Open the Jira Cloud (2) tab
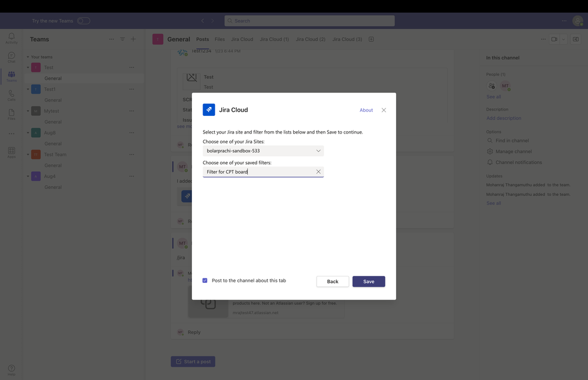The height and width of the screenshot is (380, 588). pos(311,39)
